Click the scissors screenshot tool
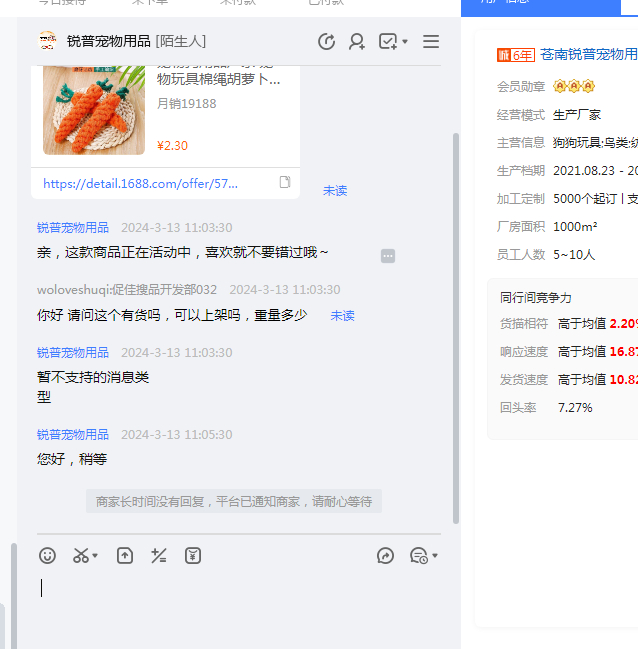 pos(81,556)
